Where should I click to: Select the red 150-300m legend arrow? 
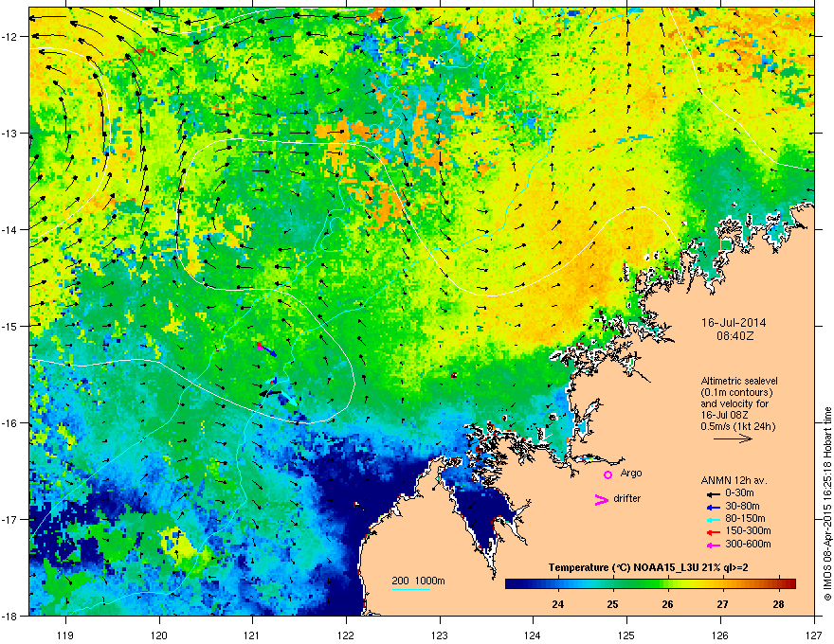click(713, 532)
